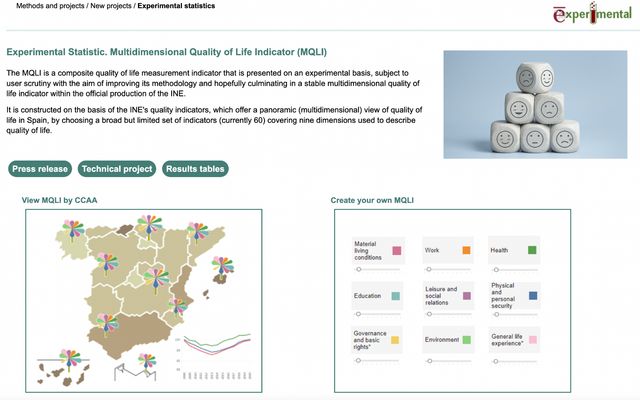Viewport: 640px width, 400px height.
Task: Click the Education dimension label
Action: click(367, 296)
